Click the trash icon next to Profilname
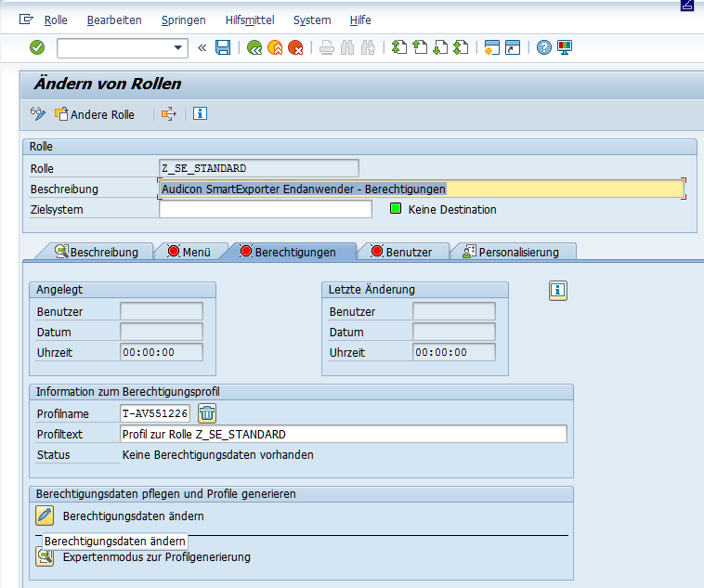Viewport: 704px width, 588px height. pyautogui.click(x=207, y=413)
